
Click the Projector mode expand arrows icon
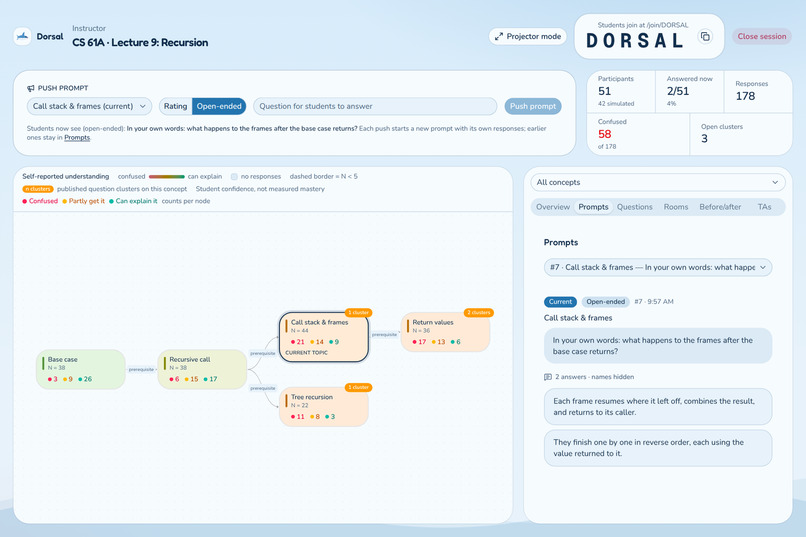tap(499, 36)
